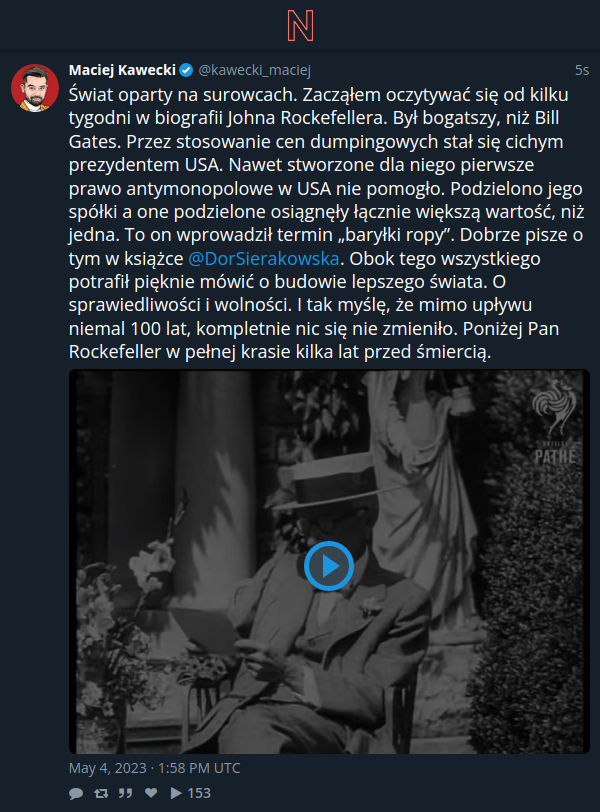This screenshot has height=812, width=600.
Task: Click the 5s relative timestamp
Action: click(x=582, y=70)
